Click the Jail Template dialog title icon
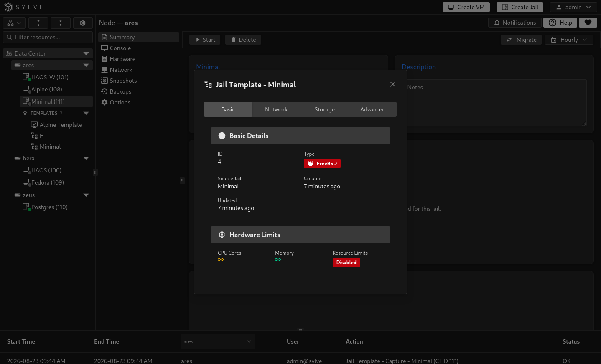Screen dimensions: 601x364 coord(208,85)
